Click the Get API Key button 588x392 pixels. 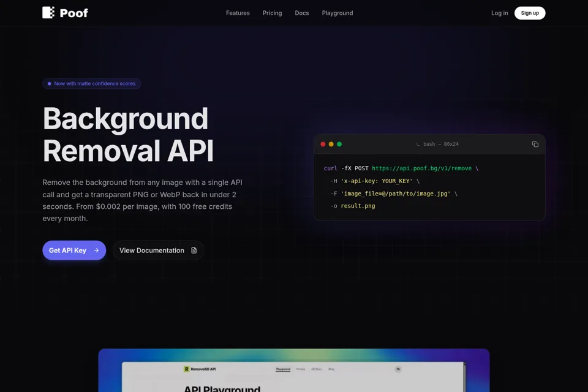[x=74, y=250]
